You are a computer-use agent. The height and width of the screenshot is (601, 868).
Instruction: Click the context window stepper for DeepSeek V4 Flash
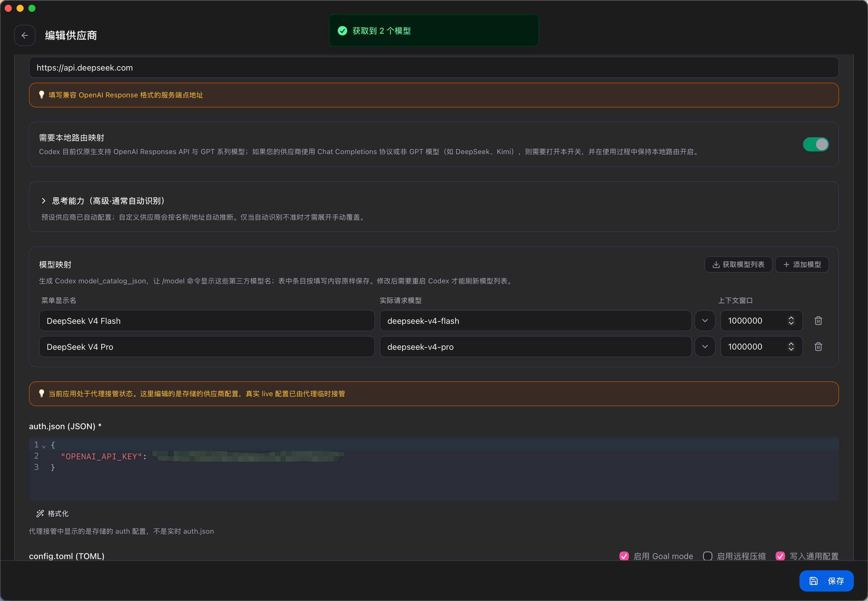pyautogui.click(x=791, y=321)
